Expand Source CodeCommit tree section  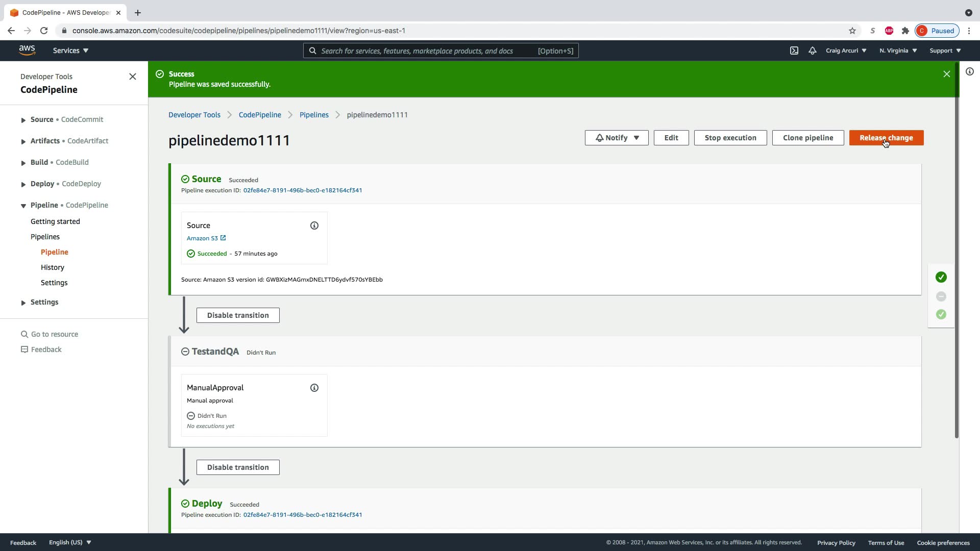tap(23, 120)
